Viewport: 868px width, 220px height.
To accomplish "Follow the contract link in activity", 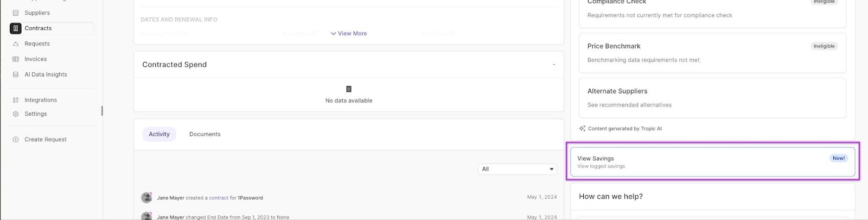I will (219, 198).
